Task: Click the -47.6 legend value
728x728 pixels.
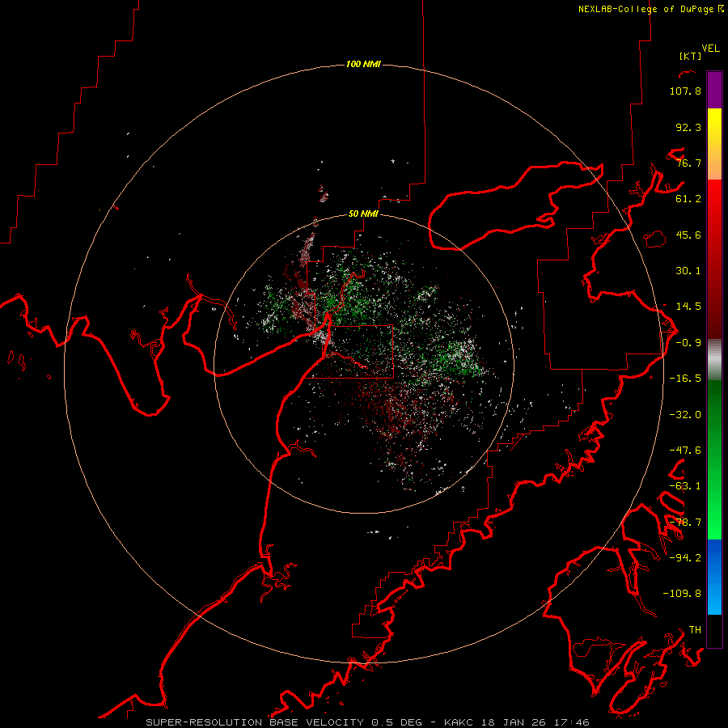Action: point(685,451)
